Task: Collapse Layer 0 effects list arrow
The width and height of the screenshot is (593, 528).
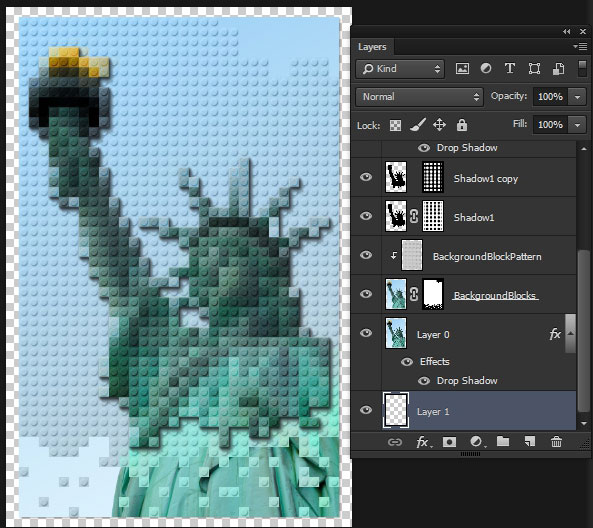Action: tap(571, 333)
